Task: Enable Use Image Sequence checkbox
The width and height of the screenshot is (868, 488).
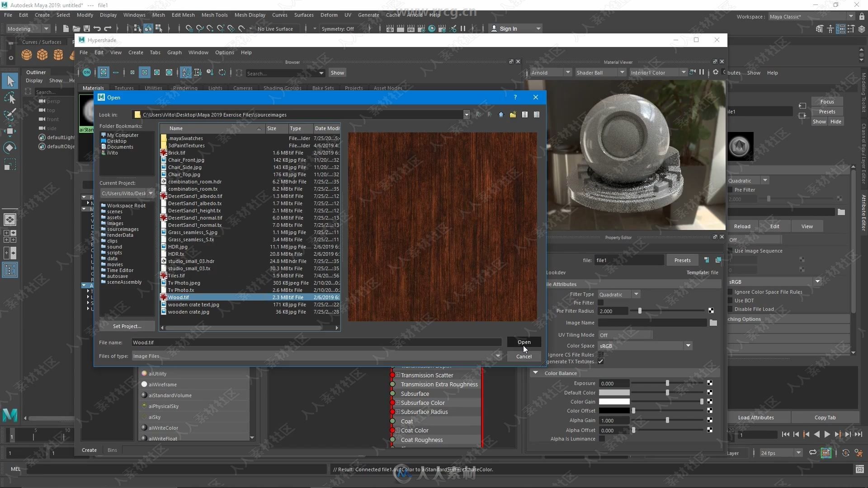Action: click(730, 251)
